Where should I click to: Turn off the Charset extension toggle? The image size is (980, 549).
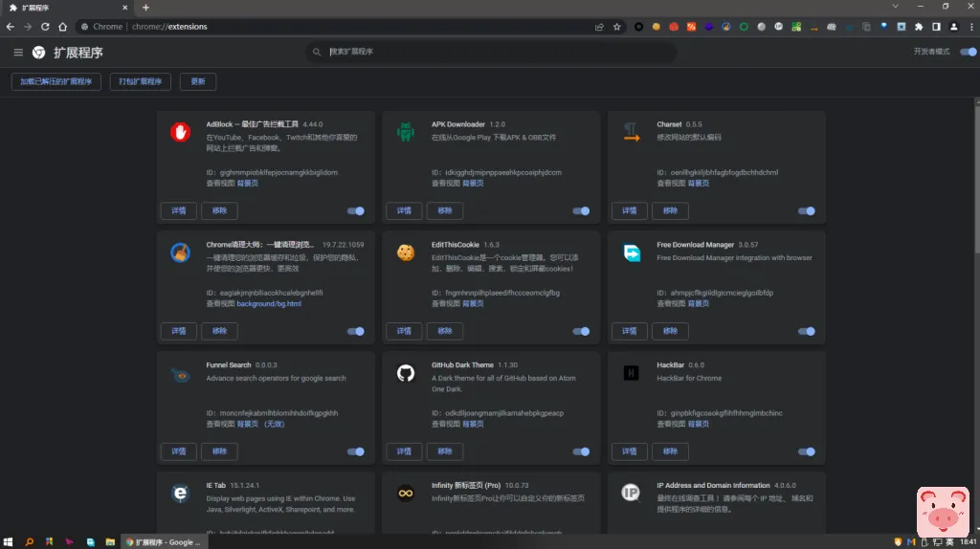click(x=806, y=211)
